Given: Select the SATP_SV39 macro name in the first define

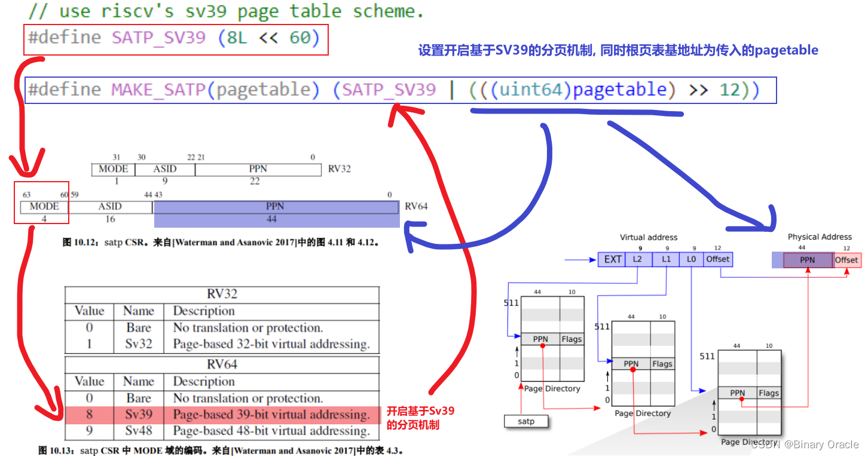Looking at the screenshot, I should click(158, 38).
